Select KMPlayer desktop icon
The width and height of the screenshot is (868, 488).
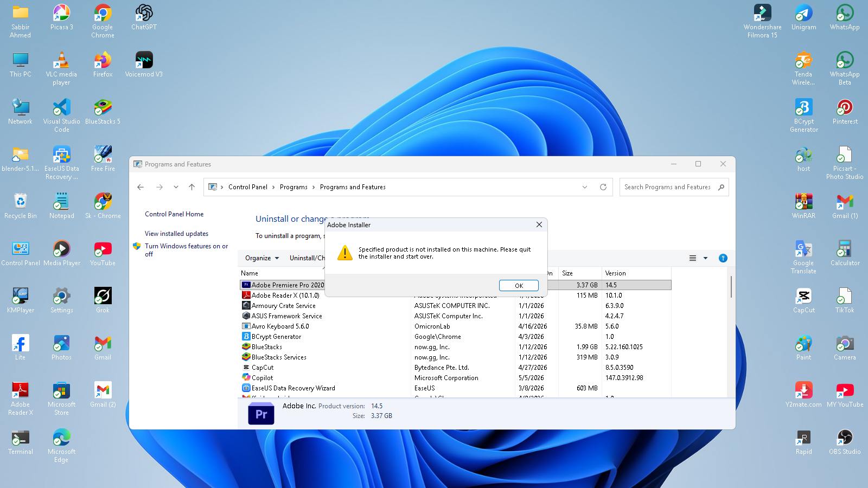pyautogui.click(x=20, y=300)
